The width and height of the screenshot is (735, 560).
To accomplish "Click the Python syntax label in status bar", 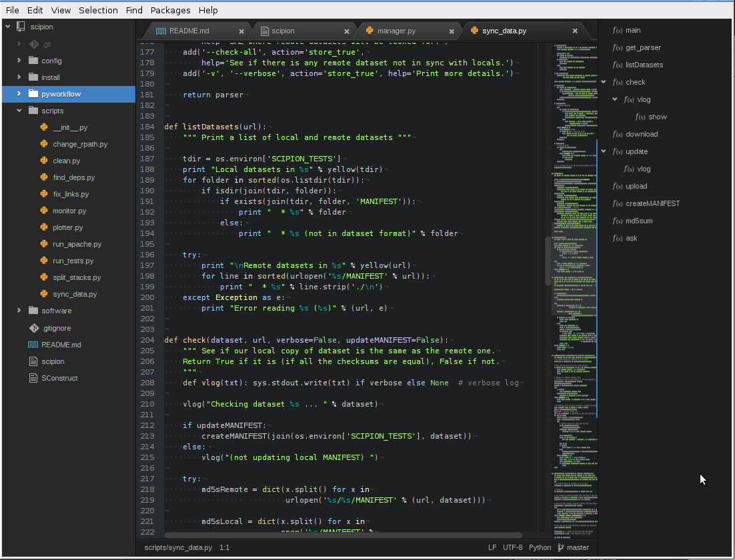I will click(x=540, y=547).
